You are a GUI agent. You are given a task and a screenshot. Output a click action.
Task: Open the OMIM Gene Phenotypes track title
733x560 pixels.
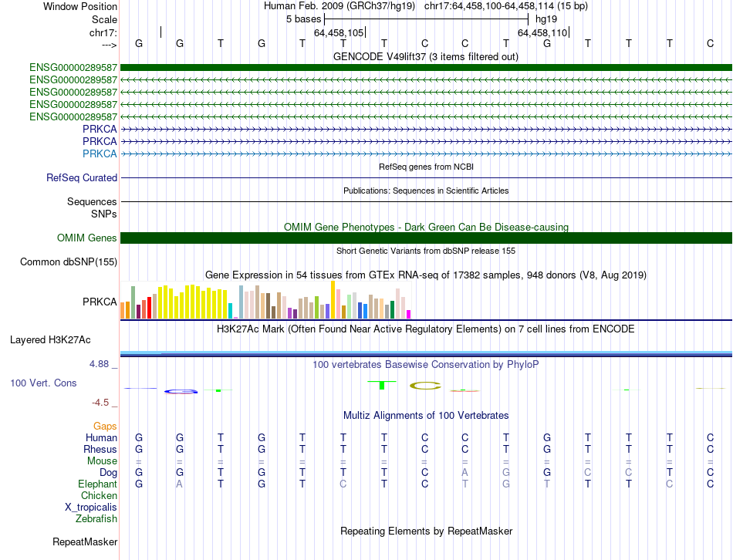coord(426,228)
